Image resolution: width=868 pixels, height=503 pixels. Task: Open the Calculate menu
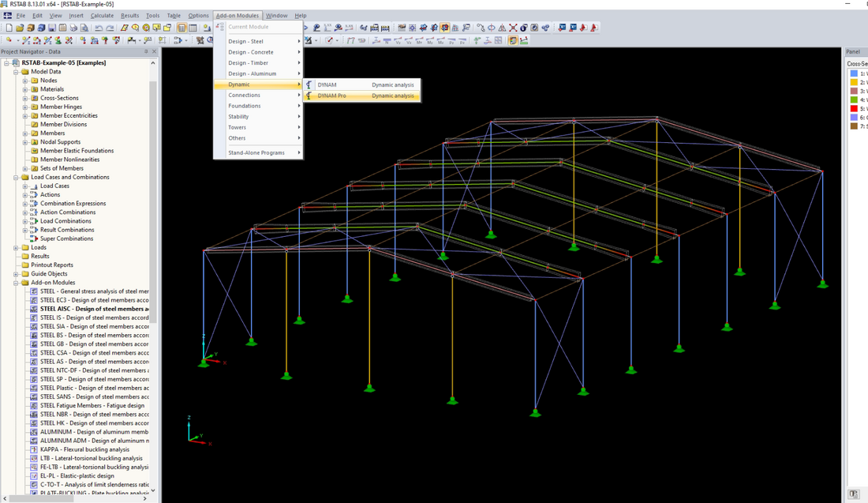tap(102, 16)
